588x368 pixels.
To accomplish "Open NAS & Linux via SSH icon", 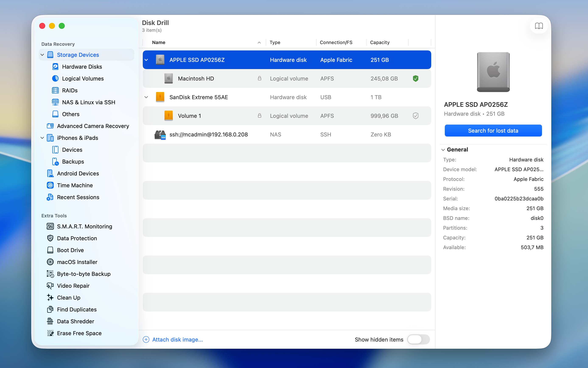I will pyautogui.click(x=55, y=102).
